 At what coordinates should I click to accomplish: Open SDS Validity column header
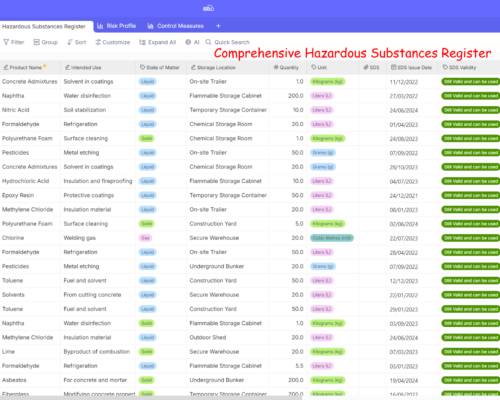(x=459, y=67)
